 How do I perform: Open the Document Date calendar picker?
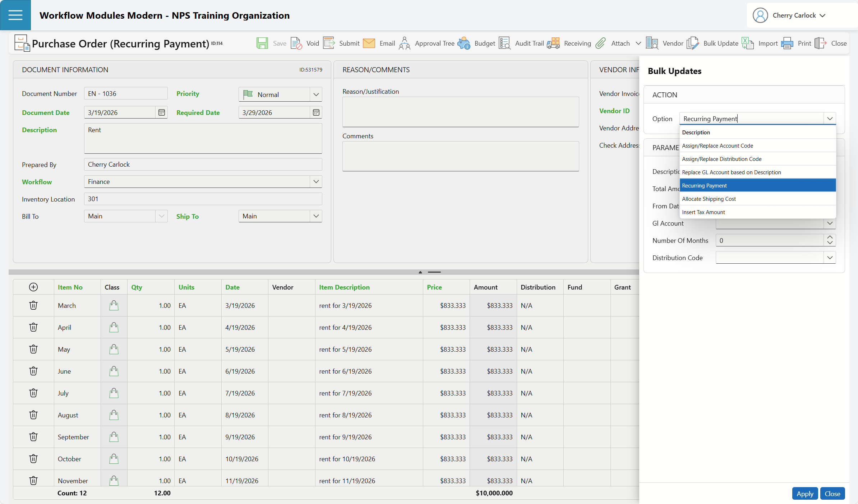[x=162, y=112]
